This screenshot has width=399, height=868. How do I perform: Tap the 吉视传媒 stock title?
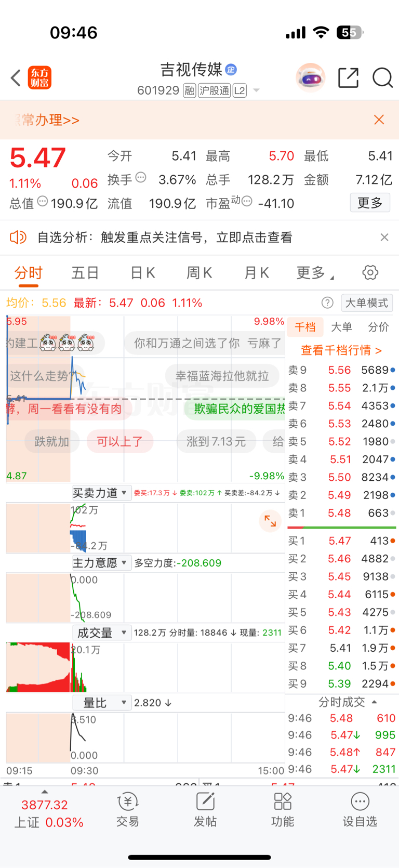pos(191,69)
